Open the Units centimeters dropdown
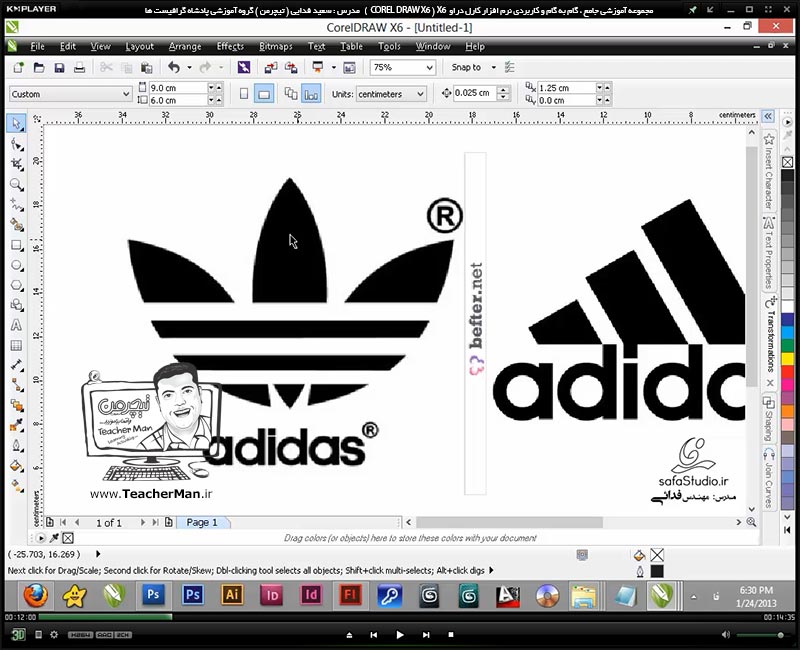The image size is (800, 650). click(420, 94)
